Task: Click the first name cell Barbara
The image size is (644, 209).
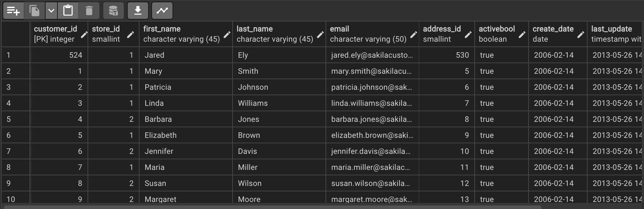Action: [x=186, y=119]
